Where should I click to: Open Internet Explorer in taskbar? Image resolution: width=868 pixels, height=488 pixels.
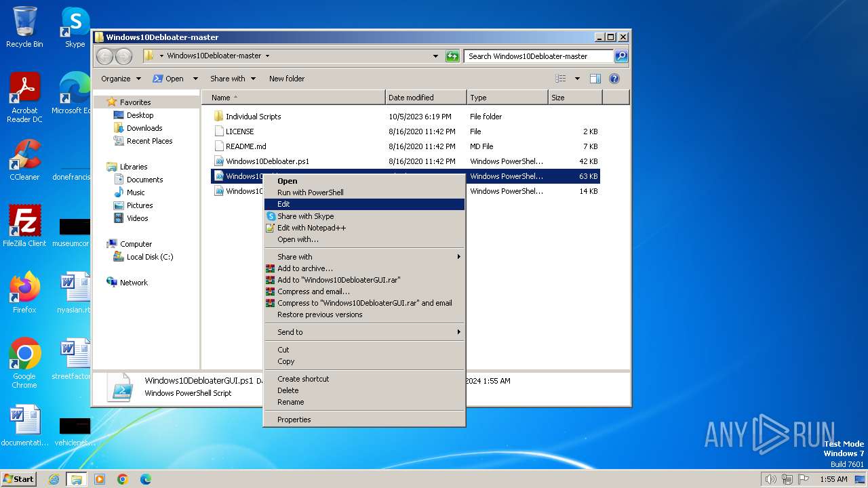54,479
